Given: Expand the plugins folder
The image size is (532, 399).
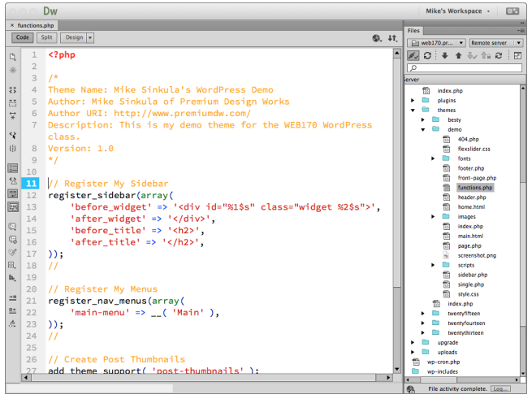Looking at the screenshot, I should click(x=413, y=101).
